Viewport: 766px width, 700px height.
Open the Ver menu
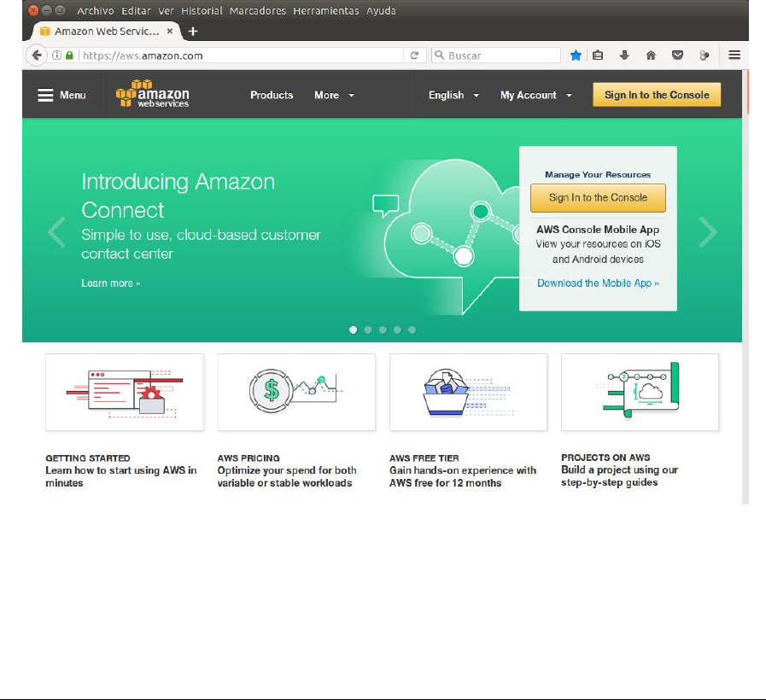click(166, 11)
